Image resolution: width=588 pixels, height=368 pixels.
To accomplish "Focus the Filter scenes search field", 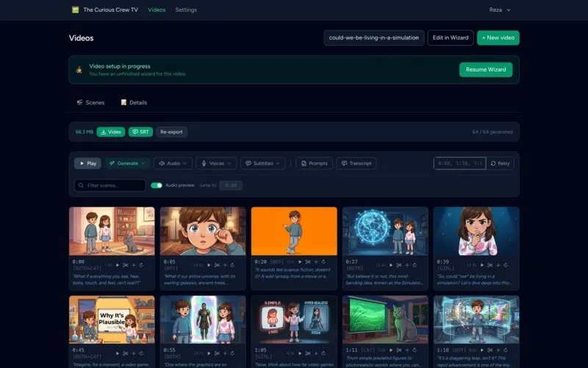I will click(x=110, y=185).
